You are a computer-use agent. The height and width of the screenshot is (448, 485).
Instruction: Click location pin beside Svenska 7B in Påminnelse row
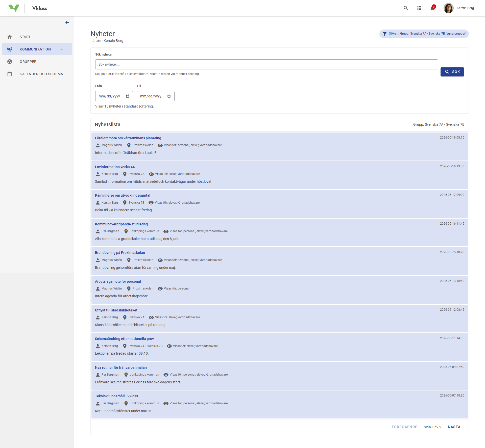tap(125, 203)
